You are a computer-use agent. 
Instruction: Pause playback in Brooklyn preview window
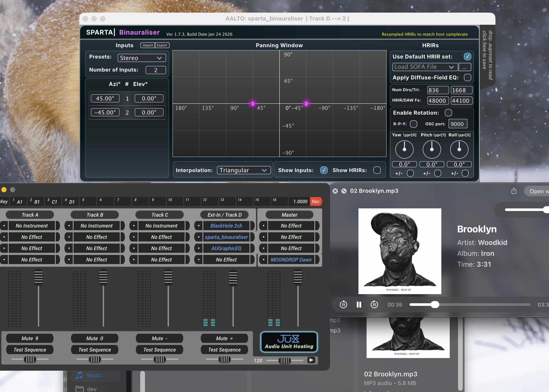[x=359, y=305]
